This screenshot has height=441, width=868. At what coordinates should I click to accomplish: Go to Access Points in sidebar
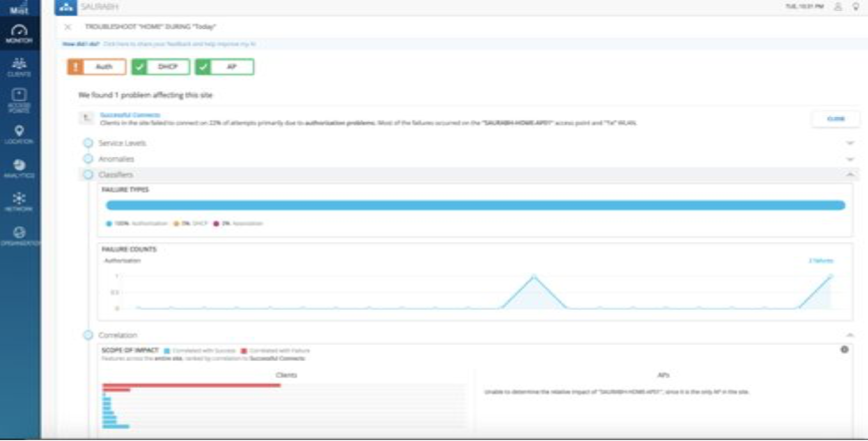pyautogui.click(x=19, y=100)
